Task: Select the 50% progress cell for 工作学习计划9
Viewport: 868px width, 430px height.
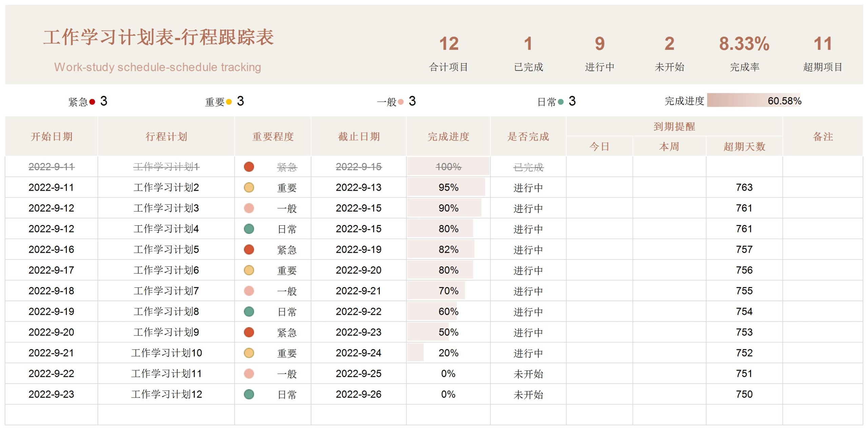Action: (x=448, y=332)
